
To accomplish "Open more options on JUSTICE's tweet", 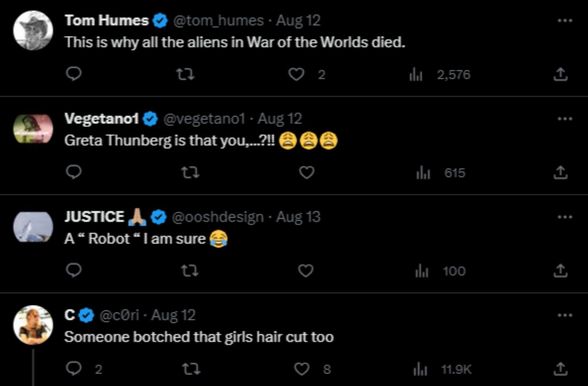I will pyautogui.click(x=565, y=217).
